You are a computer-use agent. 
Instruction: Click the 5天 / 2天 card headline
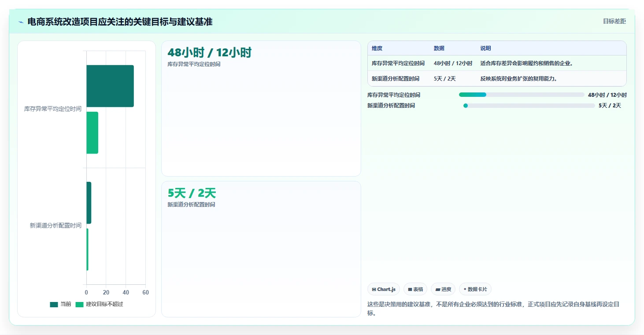pos(192,193)
